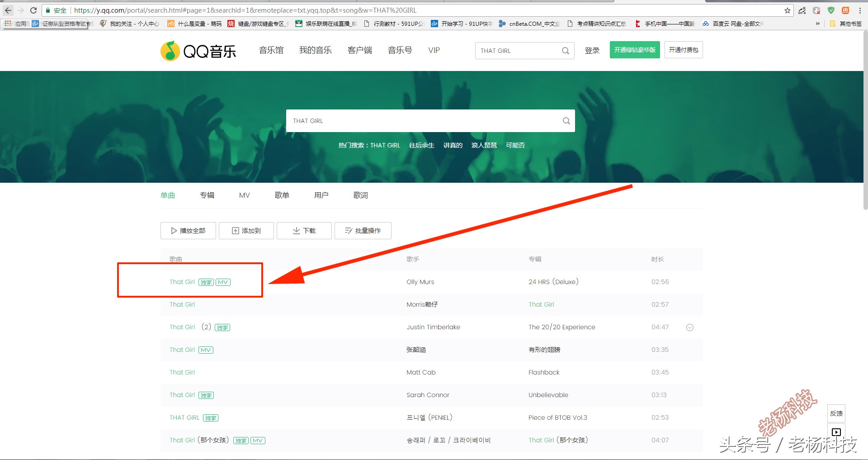This screenshot has height=460, width=868.
Task: Click the search magnifier icon in the big search bar
Action: (x=566, y=121)
